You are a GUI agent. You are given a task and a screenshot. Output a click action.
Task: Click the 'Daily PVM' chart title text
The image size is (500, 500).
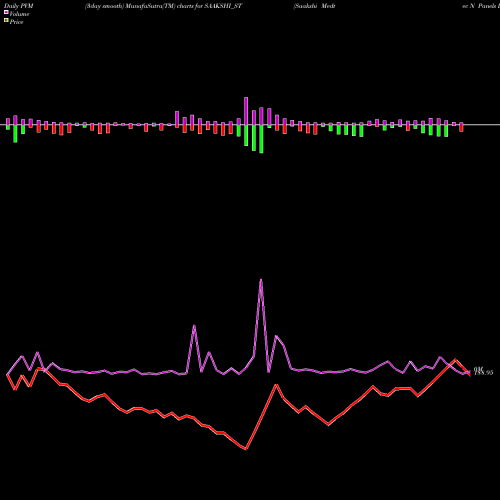point(19,6)
